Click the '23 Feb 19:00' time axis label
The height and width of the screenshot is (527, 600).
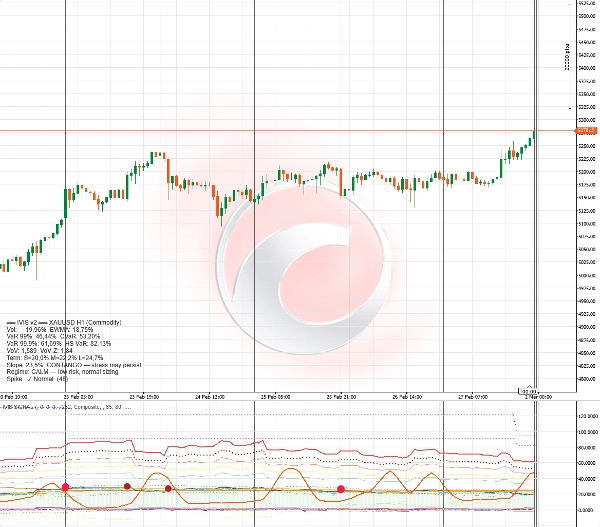coord(144,397)
